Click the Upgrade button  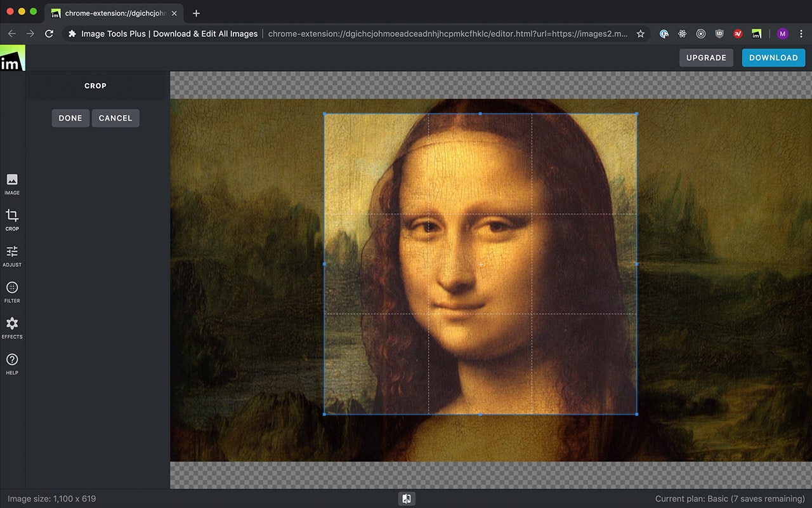click(x=706, y=58)
